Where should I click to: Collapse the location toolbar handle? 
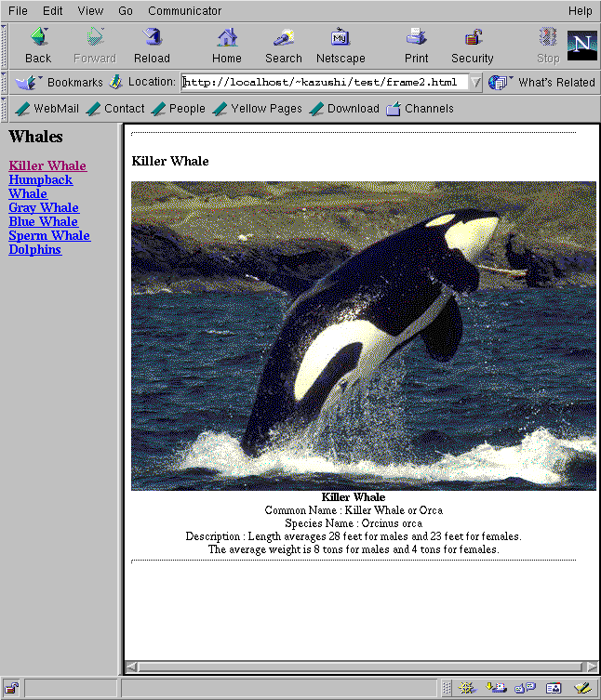[4, 83]
